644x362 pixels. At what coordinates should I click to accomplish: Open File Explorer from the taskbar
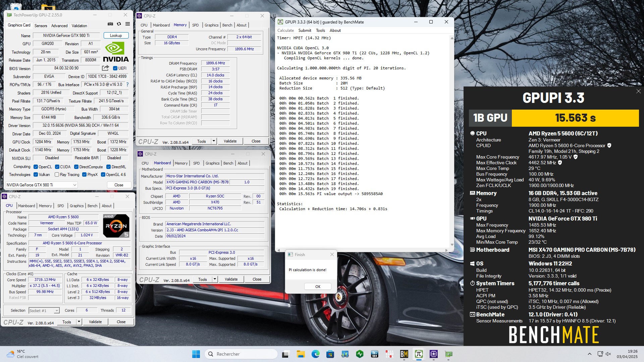(301, 354)
